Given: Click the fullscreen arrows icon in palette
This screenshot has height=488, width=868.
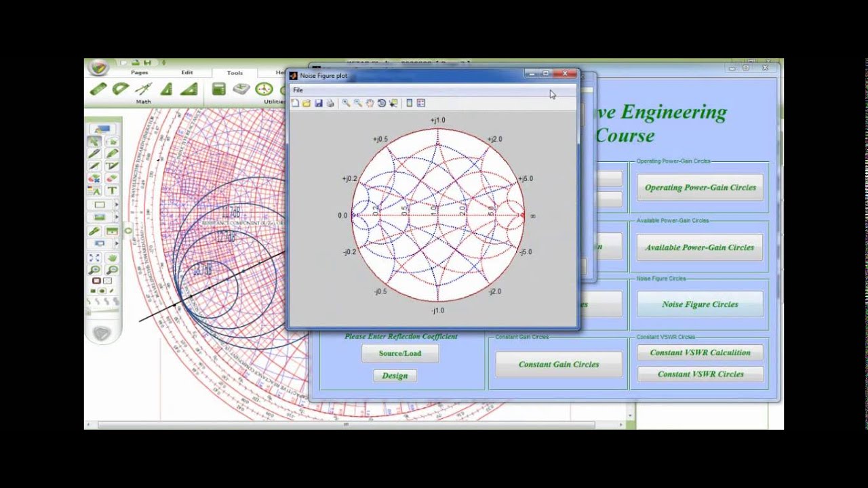Looking at the screenshot, I should tap(94, 258).
